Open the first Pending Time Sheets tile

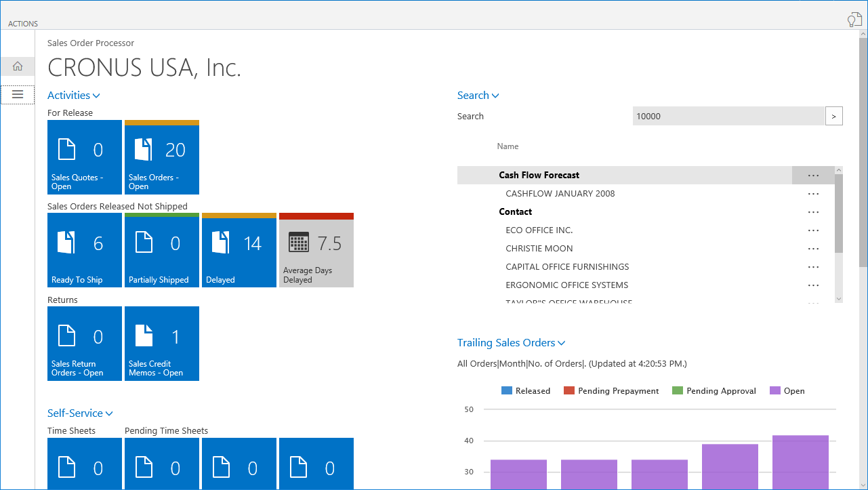162,464
